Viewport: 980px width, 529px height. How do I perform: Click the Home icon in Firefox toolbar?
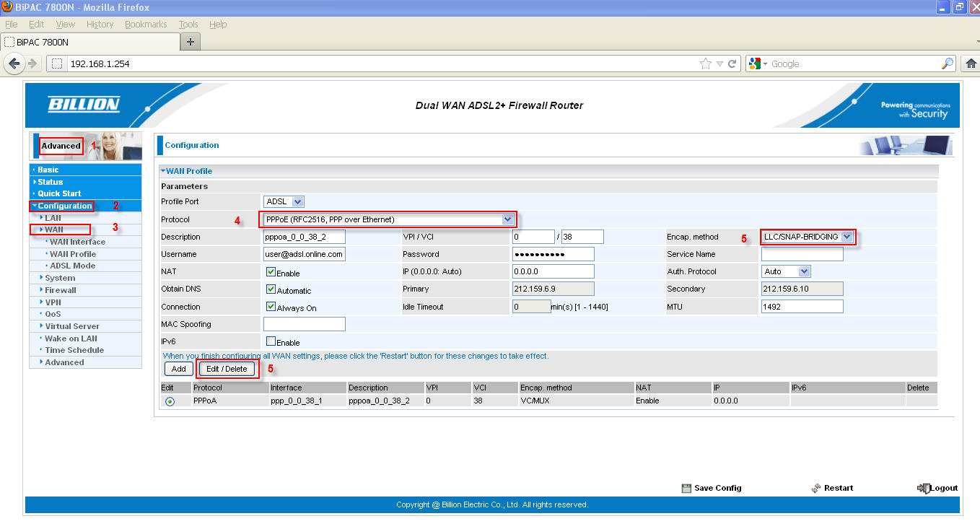pos(971,64)
